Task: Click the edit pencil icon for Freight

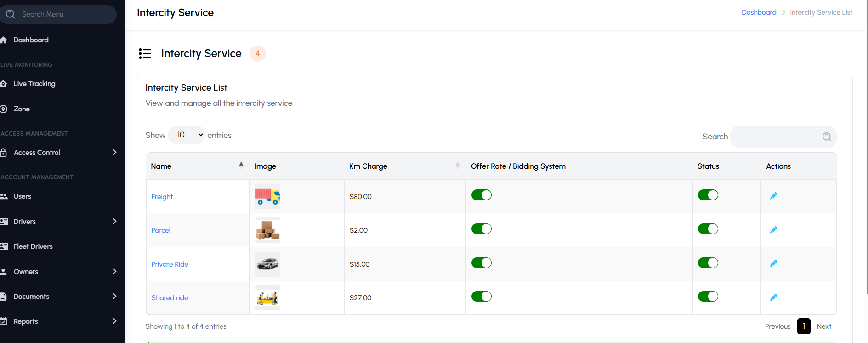Action: (x=773, y=196)
